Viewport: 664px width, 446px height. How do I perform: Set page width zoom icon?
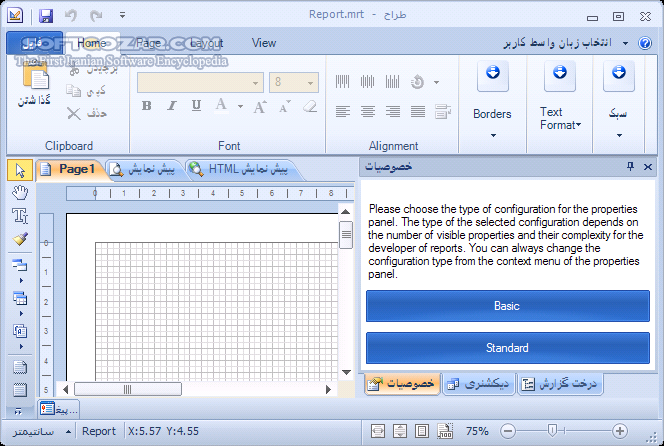pyautogui.click(x=378, y=431)
